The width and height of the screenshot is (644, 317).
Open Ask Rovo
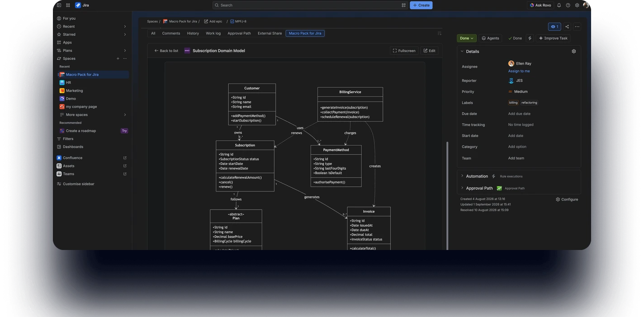point(540,5)
